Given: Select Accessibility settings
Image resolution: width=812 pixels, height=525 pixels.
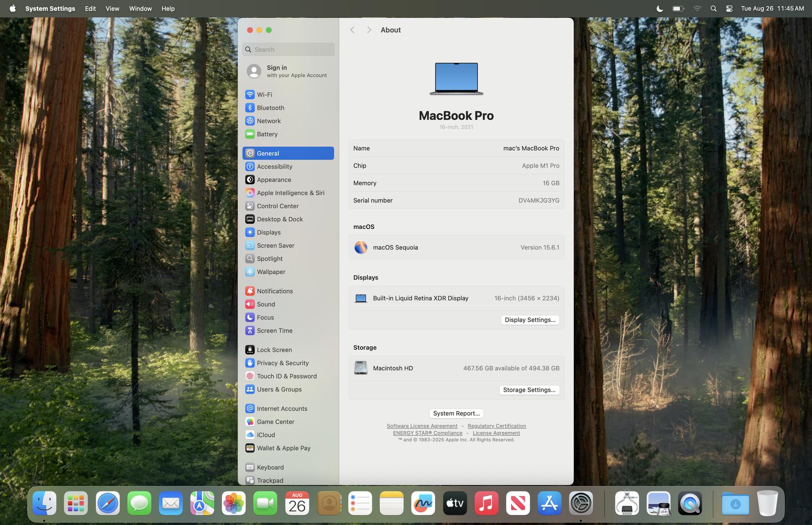Looking at the screenshot, I should pos(288,166).
